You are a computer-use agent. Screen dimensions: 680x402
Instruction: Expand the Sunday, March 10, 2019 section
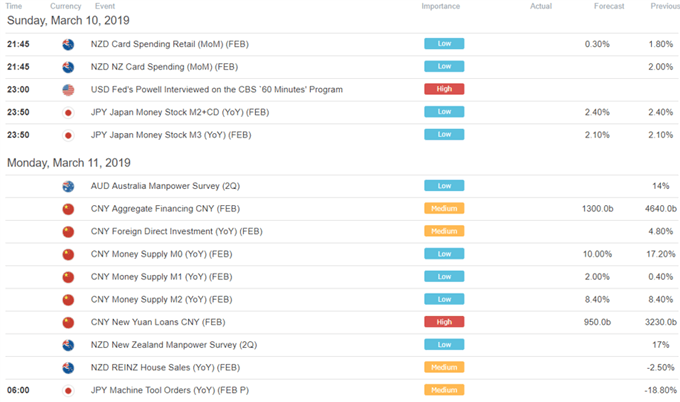[68, 20]
